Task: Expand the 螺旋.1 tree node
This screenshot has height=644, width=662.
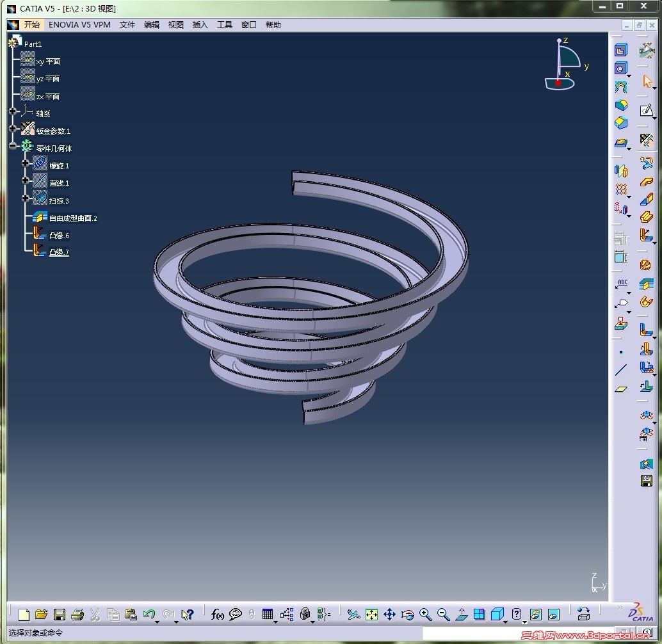Action: click(26, 163)
